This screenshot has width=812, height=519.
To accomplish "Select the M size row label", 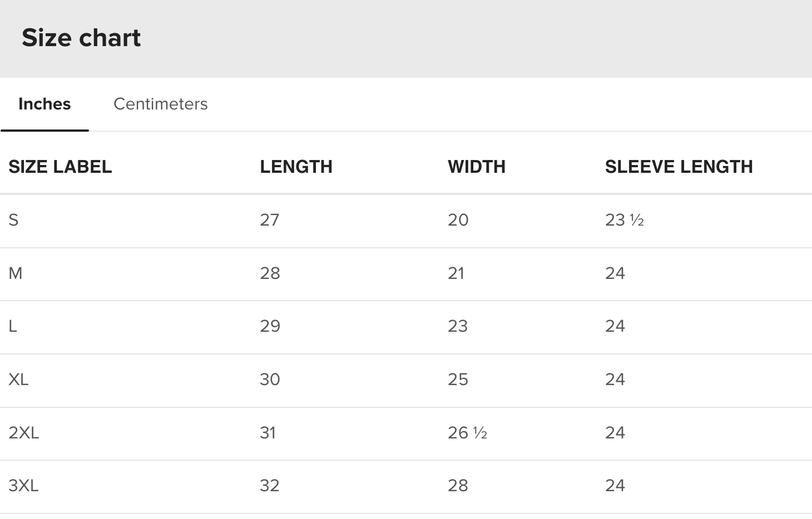I will pyautogui.click(x=16, y=273).
